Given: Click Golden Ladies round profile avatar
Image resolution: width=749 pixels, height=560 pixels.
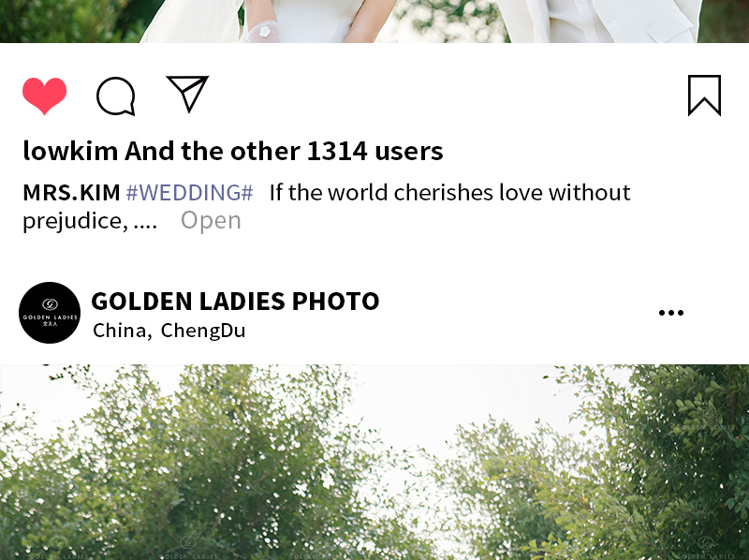Looking at the screenshot, I should (x=50, y=313).
